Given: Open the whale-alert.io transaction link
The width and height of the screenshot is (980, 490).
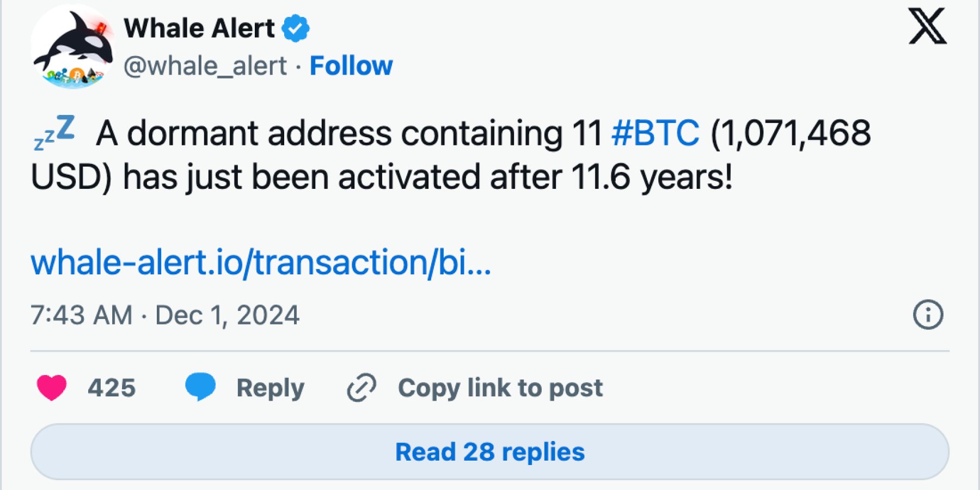Looking at the screenshot, I should click(x=261, y=262).
